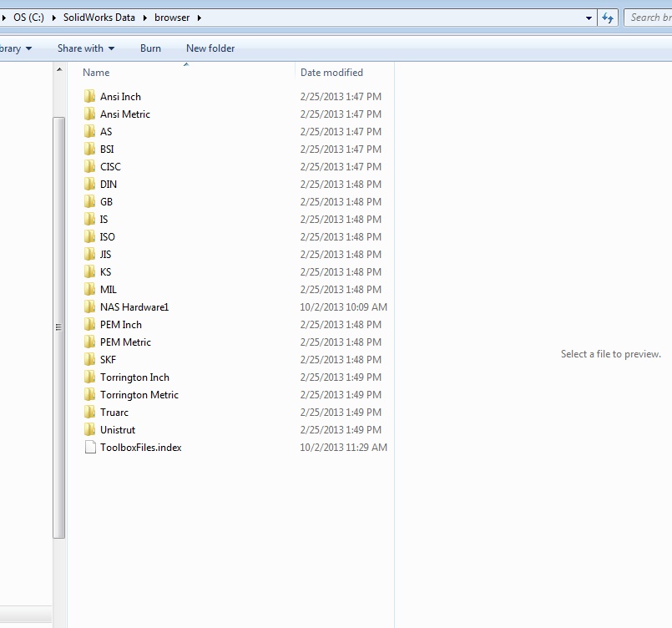Image resolution: width=672 pixels, height=628 pixels.
Task: Click the Truarc folder icon
Action: point(89,412)
